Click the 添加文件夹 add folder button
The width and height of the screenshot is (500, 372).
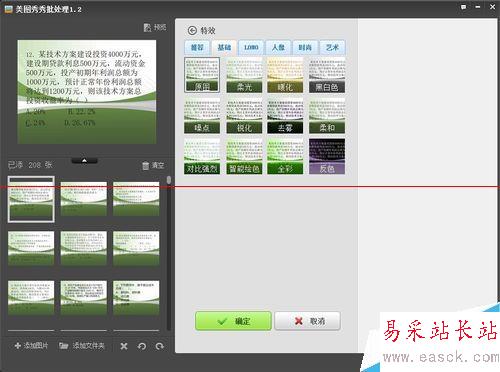(82, 346)
